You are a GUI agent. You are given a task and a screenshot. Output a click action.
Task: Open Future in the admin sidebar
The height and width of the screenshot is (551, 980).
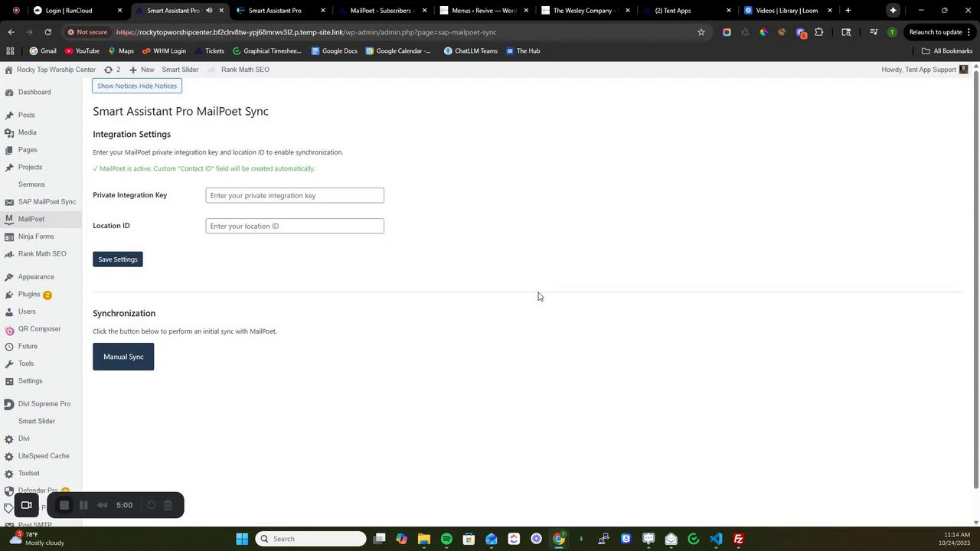(x=28, y=347)
